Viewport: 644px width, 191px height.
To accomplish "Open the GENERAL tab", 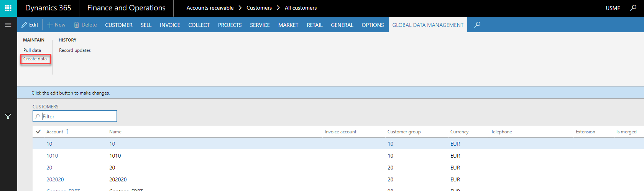I will 342,25.
